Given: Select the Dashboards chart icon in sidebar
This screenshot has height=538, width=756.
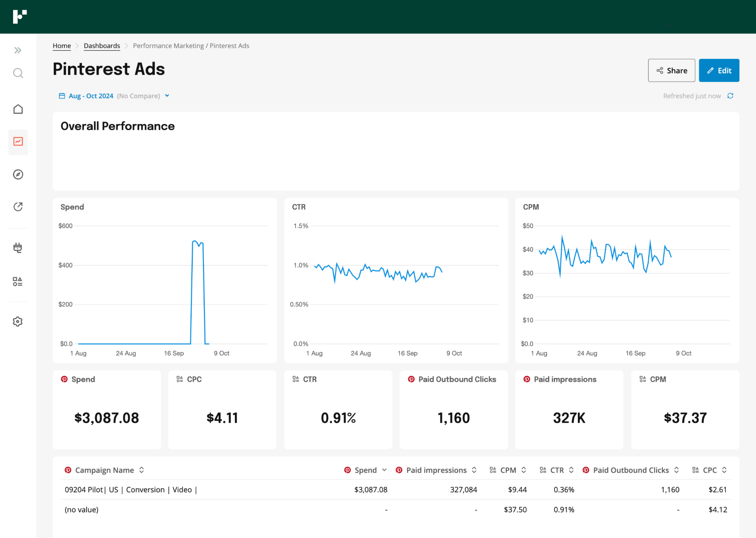Looking at the screenshot, I should (18, 142).
